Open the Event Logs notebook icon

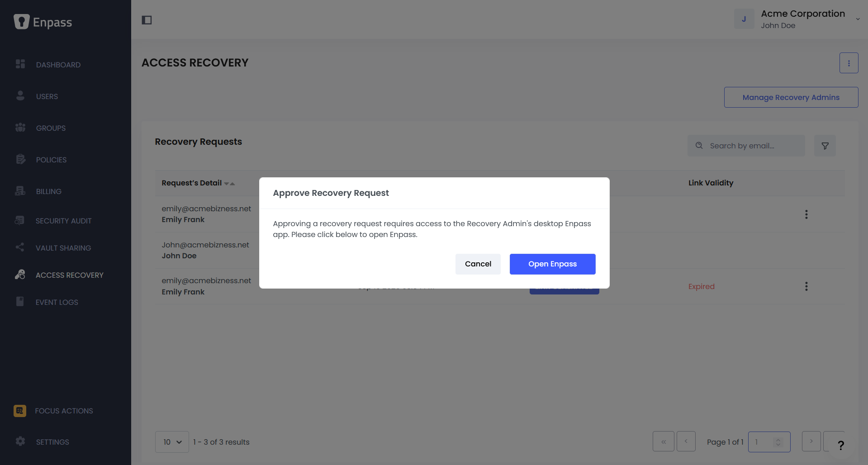20,302
